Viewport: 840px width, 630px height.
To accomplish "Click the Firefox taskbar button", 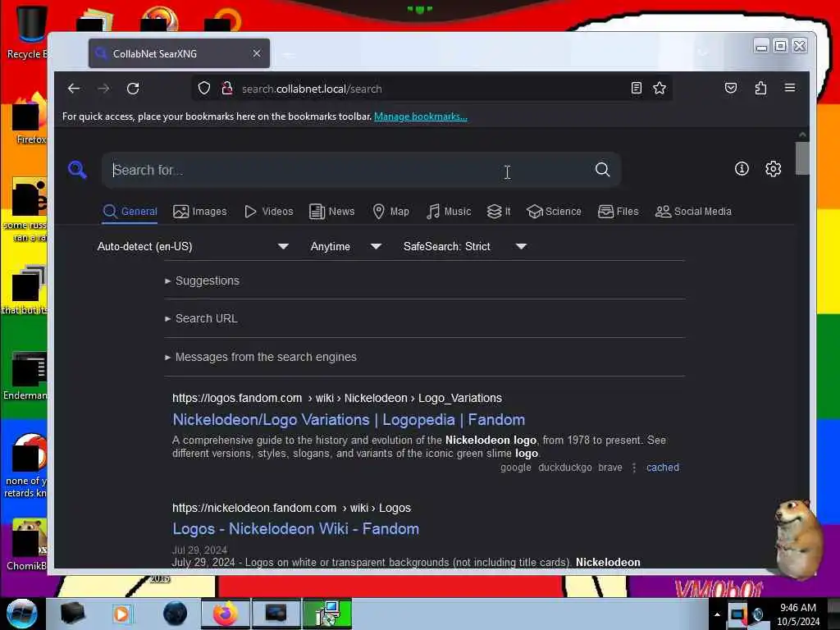I will [x=226, y=614].
